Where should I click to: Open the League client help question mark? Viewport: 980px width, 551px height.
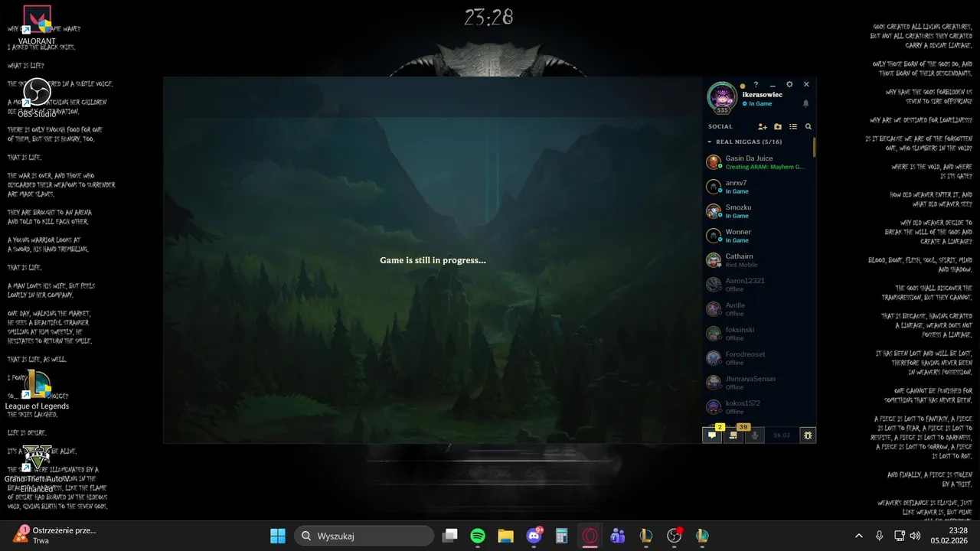click(756, 85)
